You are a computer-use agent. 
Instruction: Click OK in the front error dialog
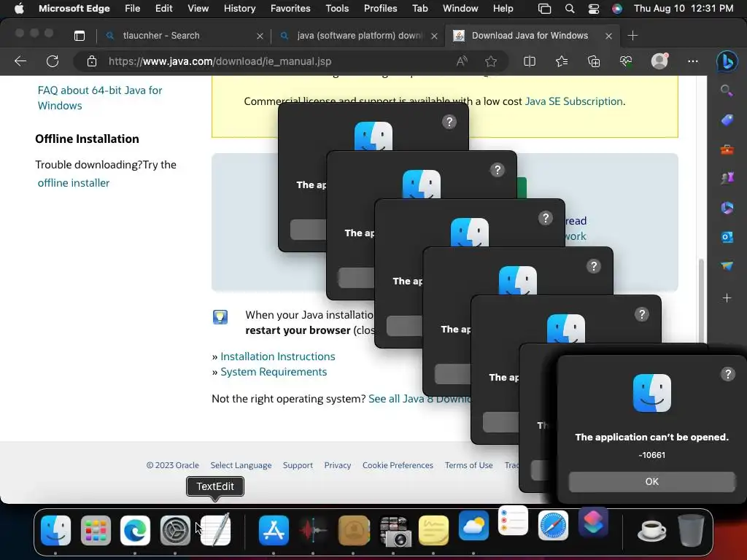point(651,481)
